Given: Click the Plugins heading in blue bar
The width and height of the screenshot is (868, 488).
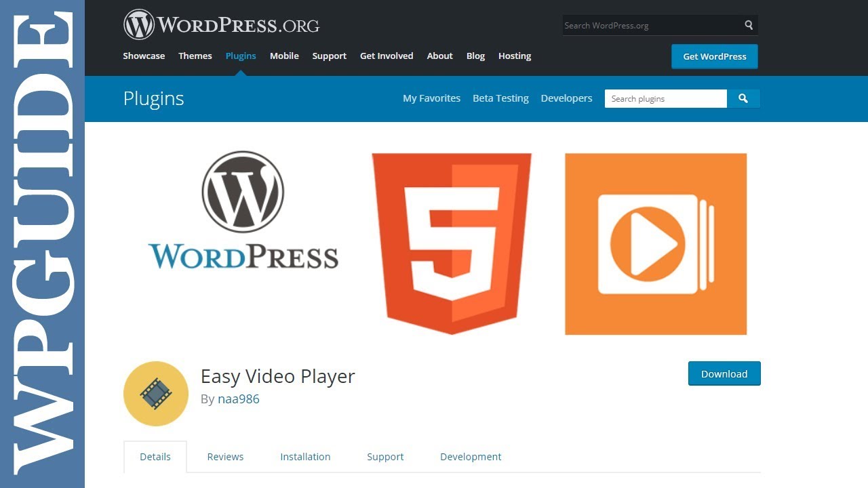Looking at the screenshot, I should pos(153,98).
